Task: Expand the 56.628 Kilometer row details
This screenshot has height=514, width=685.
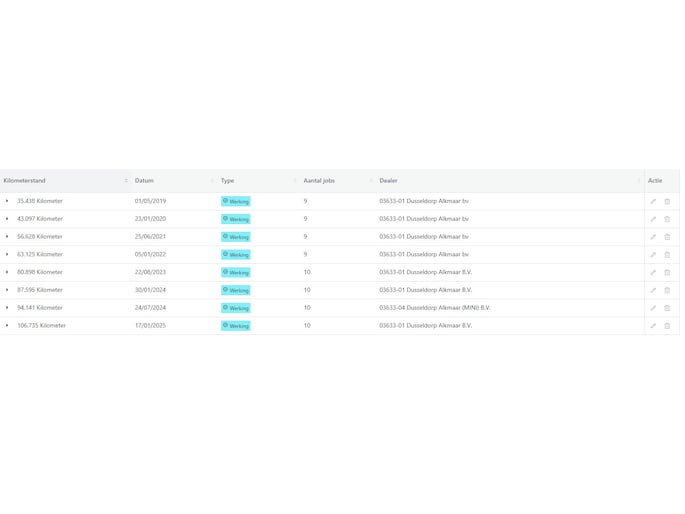Action: click(x=7, y=237)
